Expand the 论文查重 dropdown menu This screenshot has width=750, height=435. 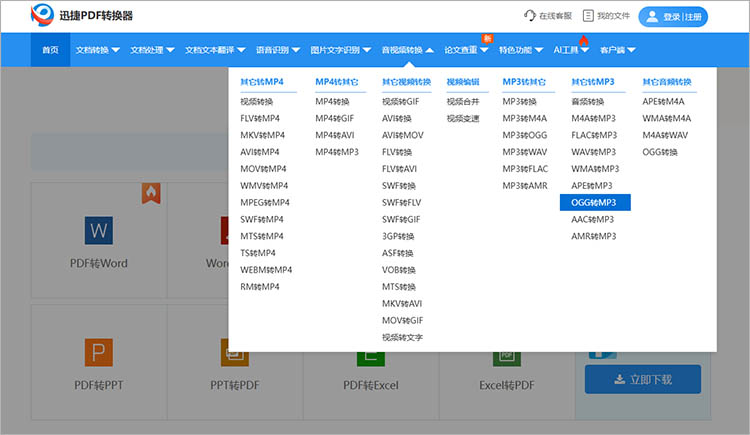click(x=466, y=50)
